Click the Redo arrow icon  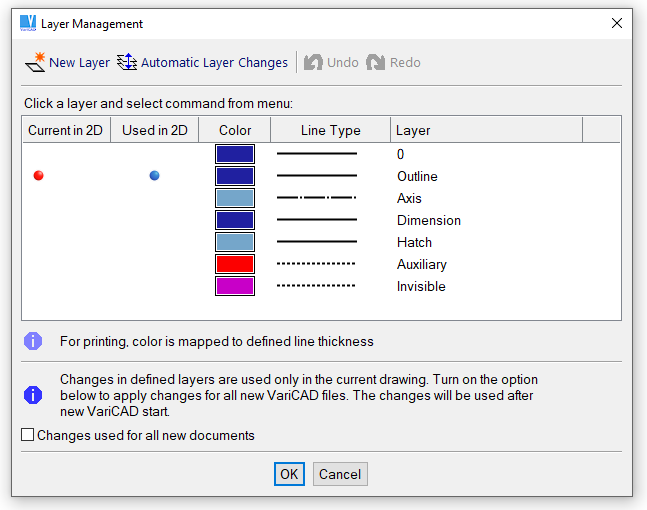tap(376, 62)
